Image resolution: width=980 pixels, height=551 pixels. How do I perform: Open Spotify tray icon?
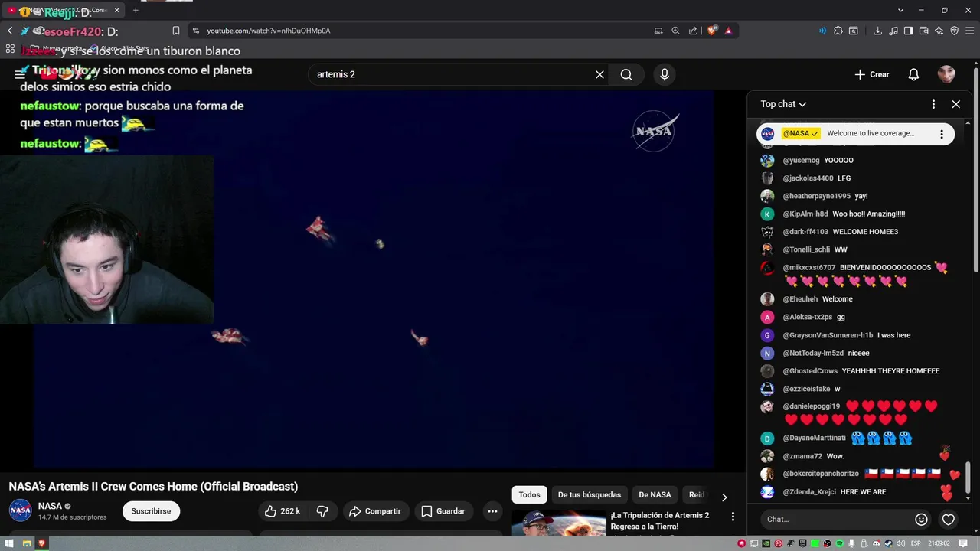point(840,543)
